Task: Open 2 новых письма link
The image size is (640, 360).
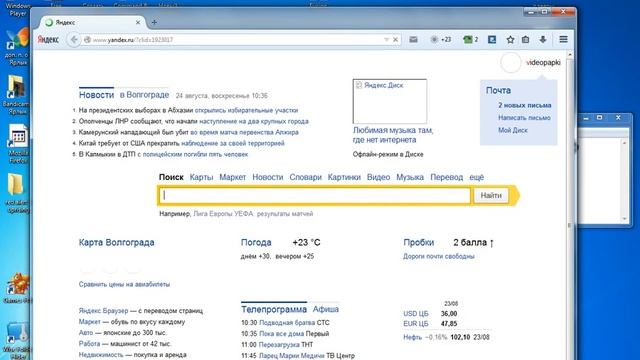Action: tap(524, 105)
